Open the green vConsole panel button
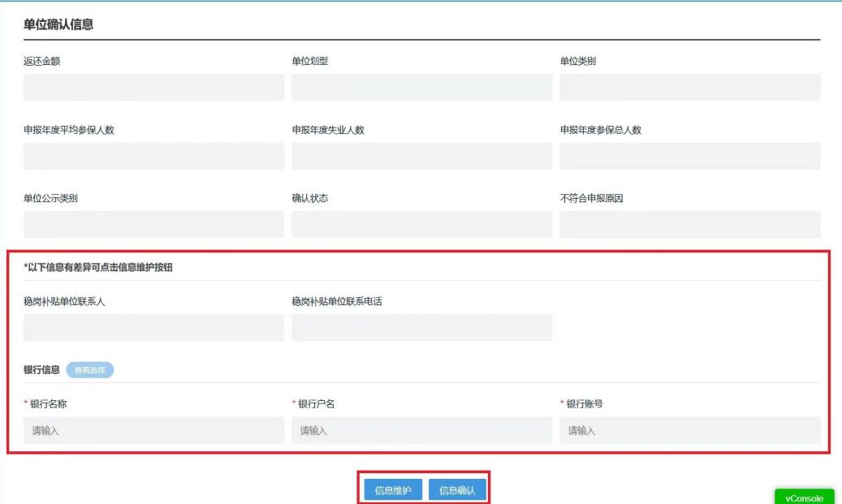 click(x=804, y=498)
